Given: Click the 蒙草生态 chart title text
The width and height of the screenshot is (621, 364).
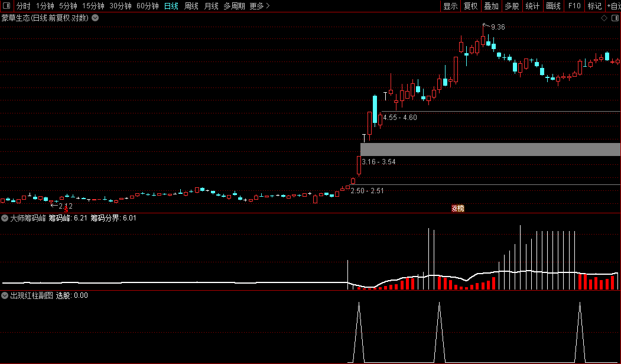Looking at the screenshot, I should pyautogui.click(x=45, y=18).
